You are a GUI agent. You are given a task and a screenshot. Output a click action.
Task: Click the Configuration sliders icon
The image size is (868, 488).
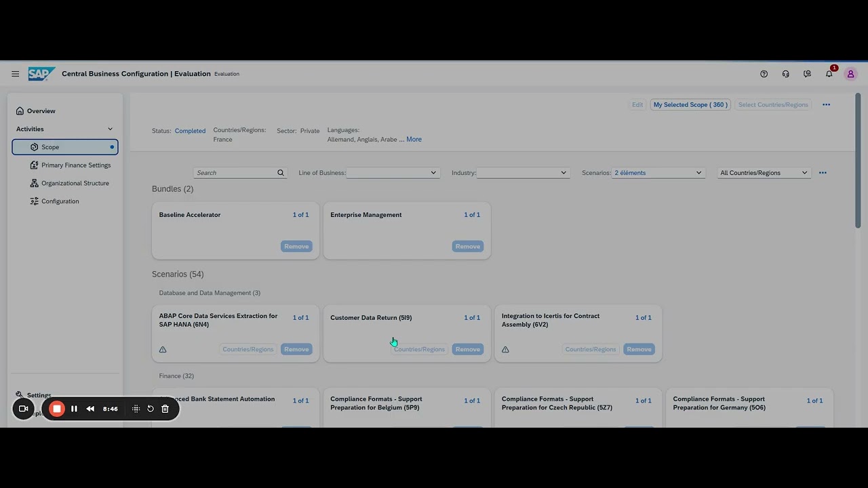(x=34, y=201)
